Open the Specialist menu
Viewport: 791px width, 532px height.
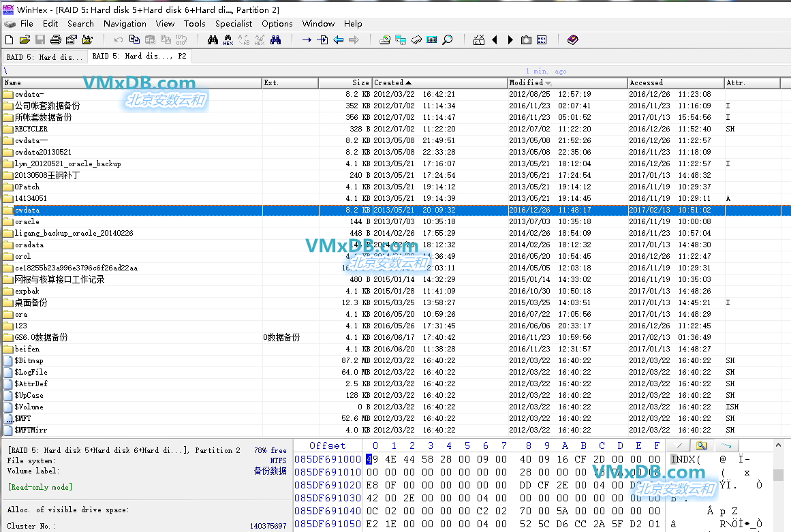click(234, 24)
